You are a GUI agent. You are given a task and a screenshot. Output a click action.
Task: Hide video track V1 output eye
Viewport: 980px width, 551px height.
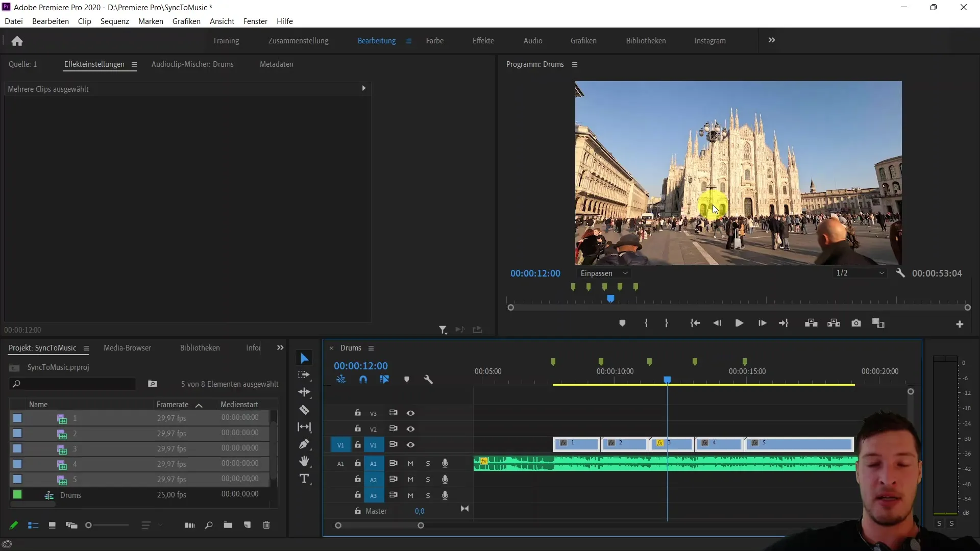click(410, 445)
